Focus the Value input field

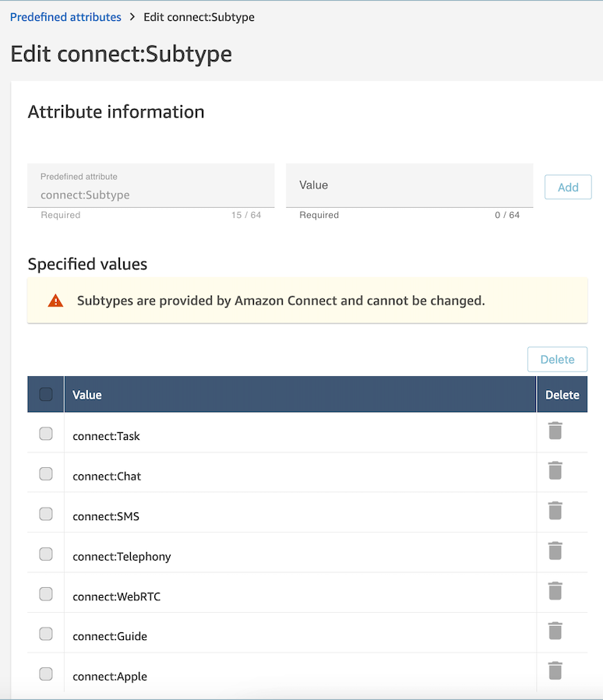[x=410, y=185]
